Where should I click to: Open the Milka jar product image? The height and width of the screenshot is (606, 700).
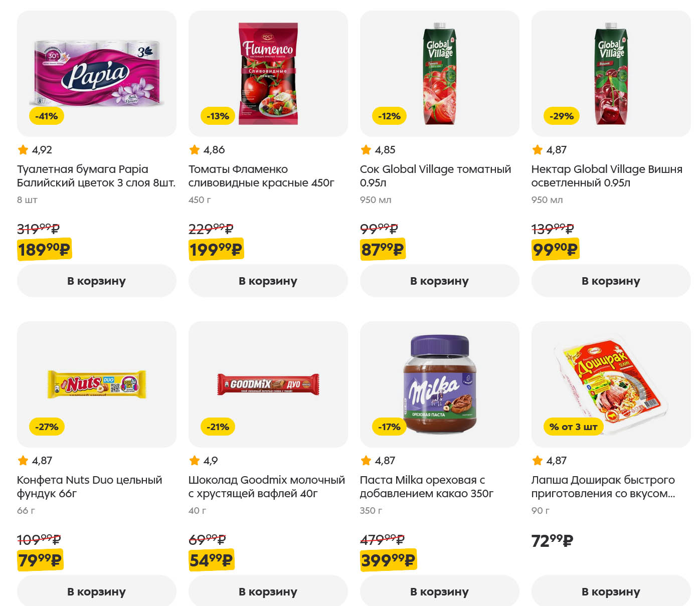click(x=440, y=383)
